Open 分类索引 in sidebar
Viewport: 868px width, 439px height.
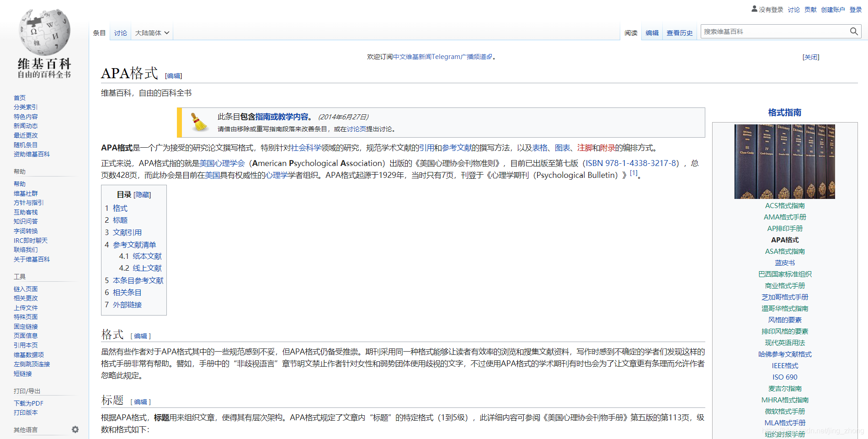tap(26, 107)
